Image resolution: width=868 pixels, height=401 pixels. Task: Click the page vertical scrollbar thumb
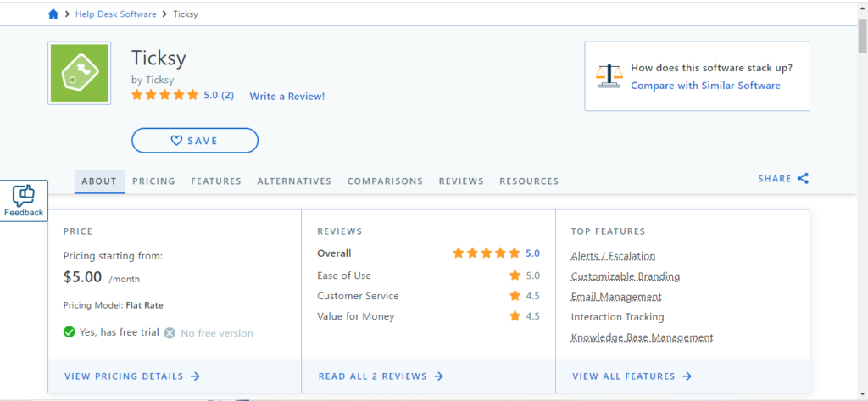[x=862, y=36]
